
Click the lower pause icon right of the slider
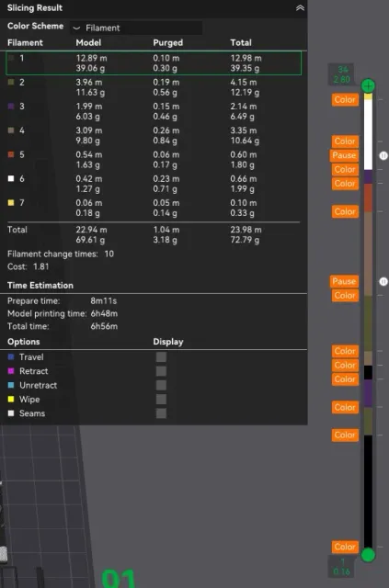click(383, 281)
